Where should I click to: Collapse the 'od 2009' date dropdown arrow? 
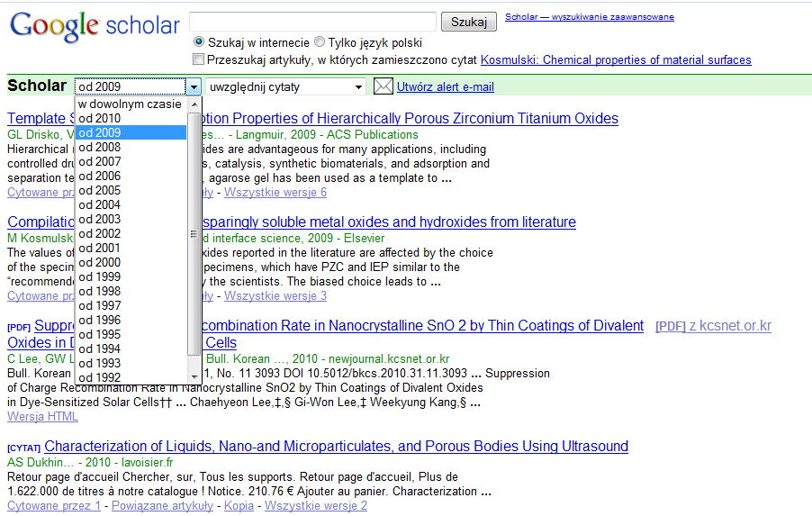pos(194,86)
